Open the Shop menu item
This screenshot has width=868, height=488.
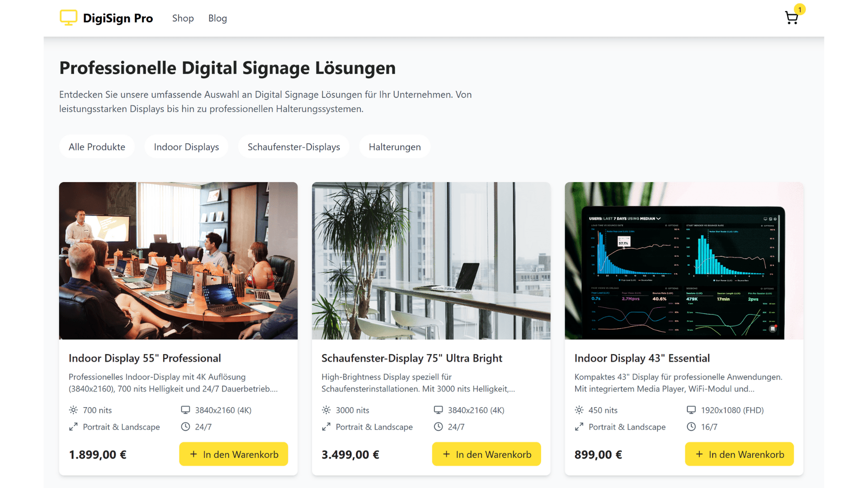(183, 19)
